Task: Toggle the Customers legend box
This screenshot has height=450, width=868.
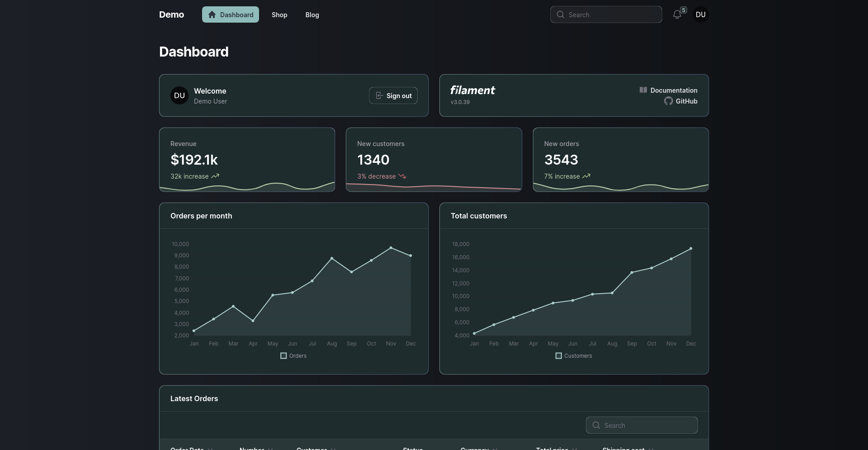Action: pos(559,356)
